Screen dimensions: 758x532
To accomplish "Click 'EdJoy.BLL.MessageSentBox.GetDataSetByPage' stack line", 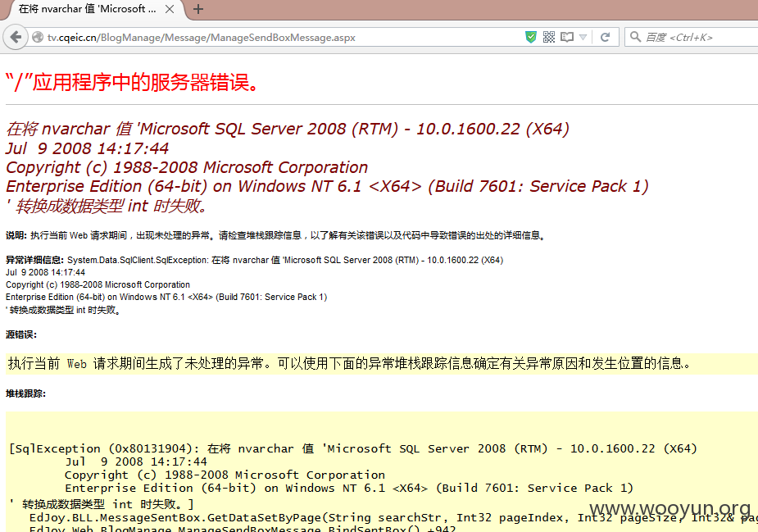I will (393, 518).
